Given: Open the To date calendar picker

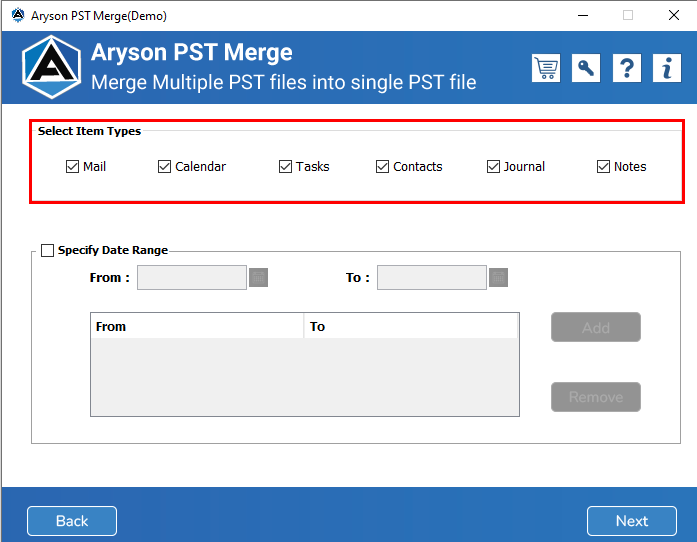Looking at the screenshot, I should [x=498, y=278].
